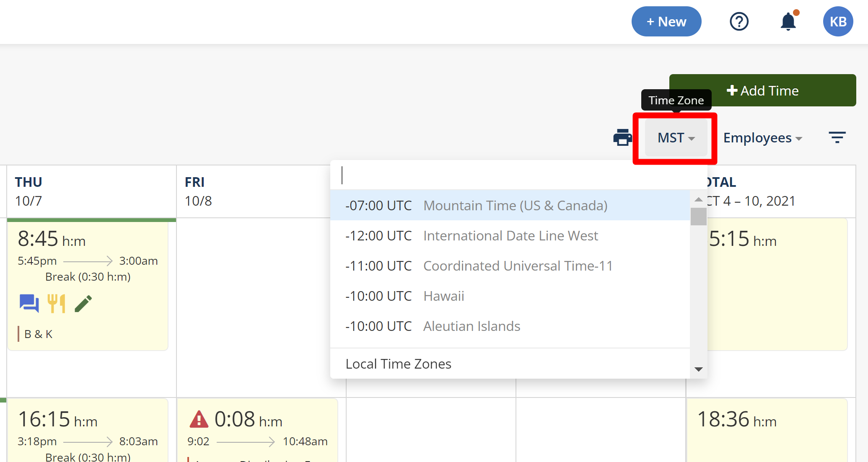Open the MST time zone dropdown
This screenshot has width=868, height=462.
point(676,138)
